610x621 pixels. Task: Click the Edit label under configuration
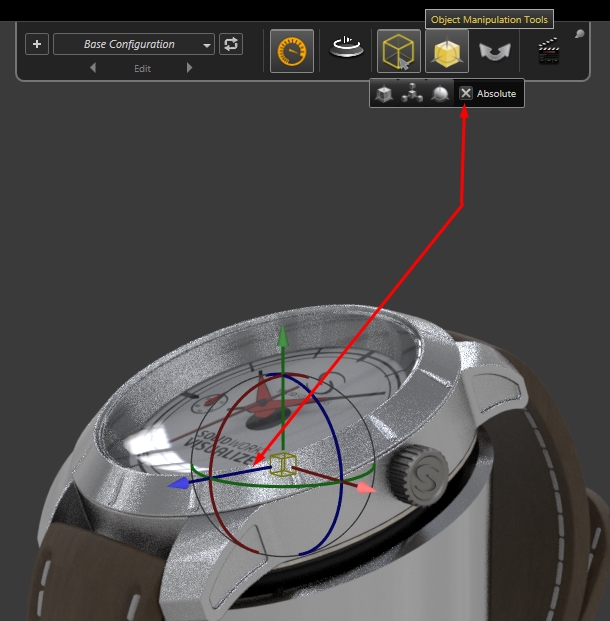pos(142,69)
